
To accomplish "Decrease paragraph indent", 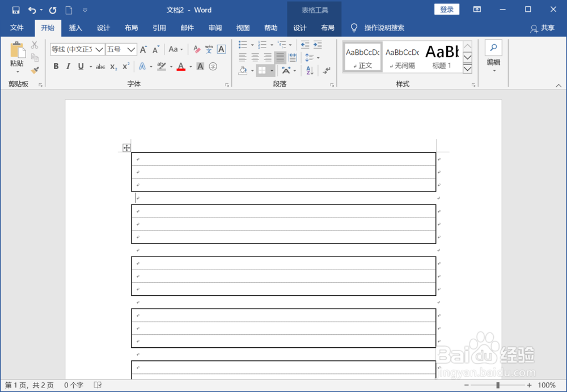I will click(305, 44).
